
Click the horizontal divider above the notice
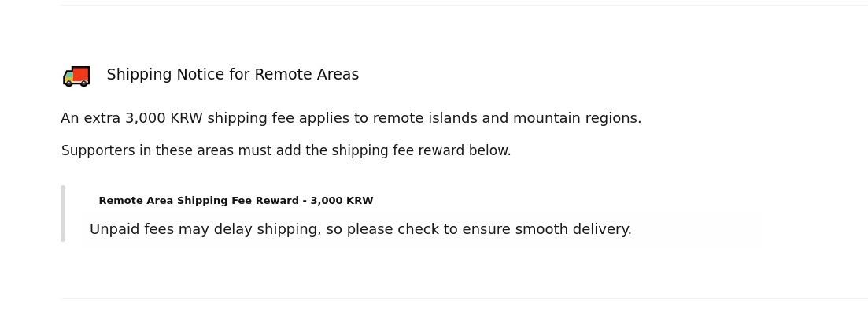[x=464, y=6]
